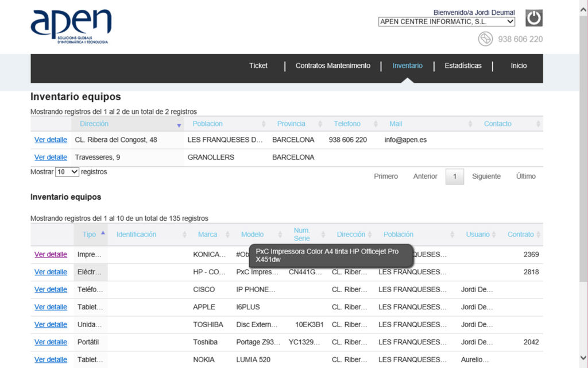
Task: Sort equipment table by Tipo
Action: pos(90,235)
